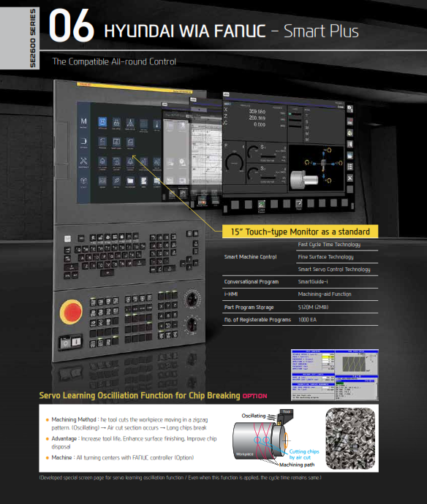Tap the crossed tools icon in right strip
427x504 pixels.
click(x=350, y=177)
